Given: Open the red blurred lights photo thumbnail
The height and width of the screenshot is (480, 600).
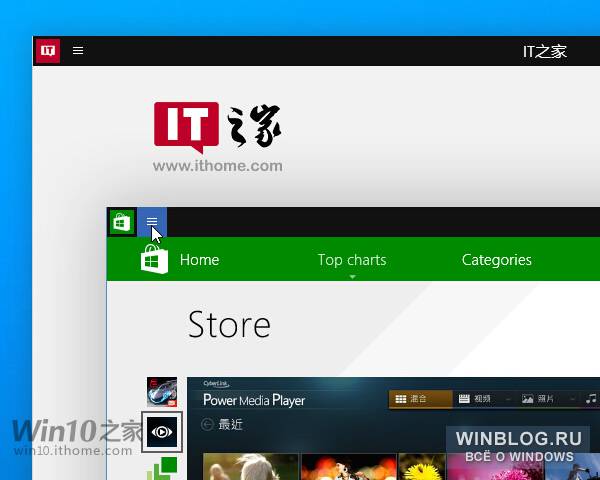Looking at the screenshot, I should [x=349, y=467].
